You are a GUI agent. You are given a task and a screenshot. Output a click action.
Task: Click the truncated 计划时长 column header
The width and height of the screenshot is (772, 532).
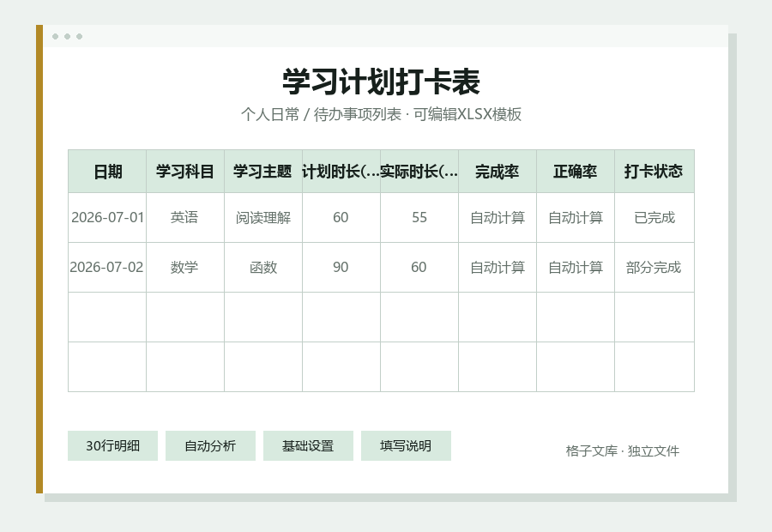click(341, 172)
